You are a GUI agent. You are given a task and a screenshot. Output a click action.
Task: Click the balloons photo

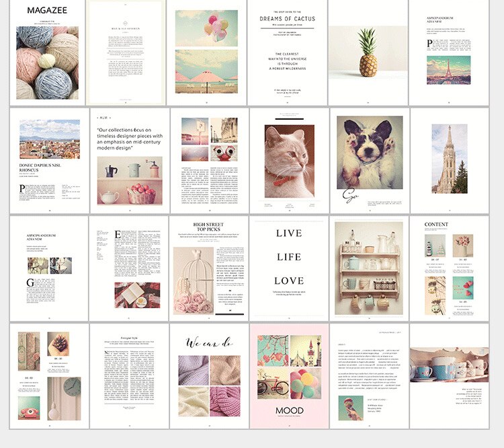tap(206, 28)
